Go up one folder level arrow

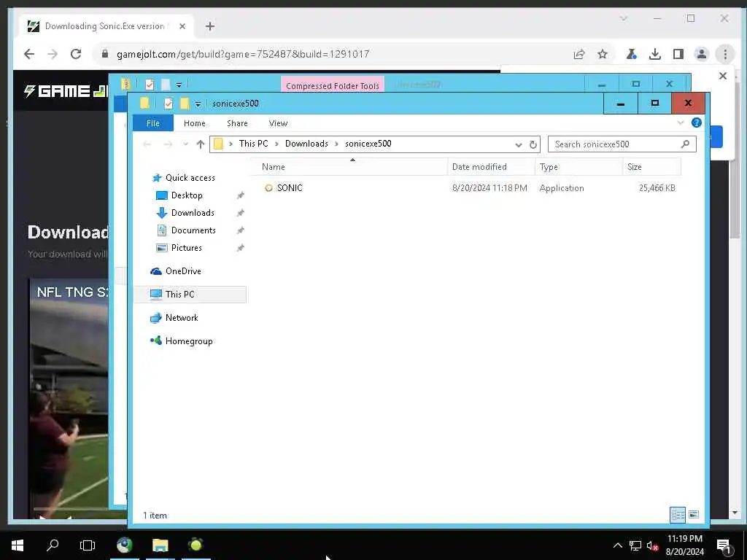point(200,144)
